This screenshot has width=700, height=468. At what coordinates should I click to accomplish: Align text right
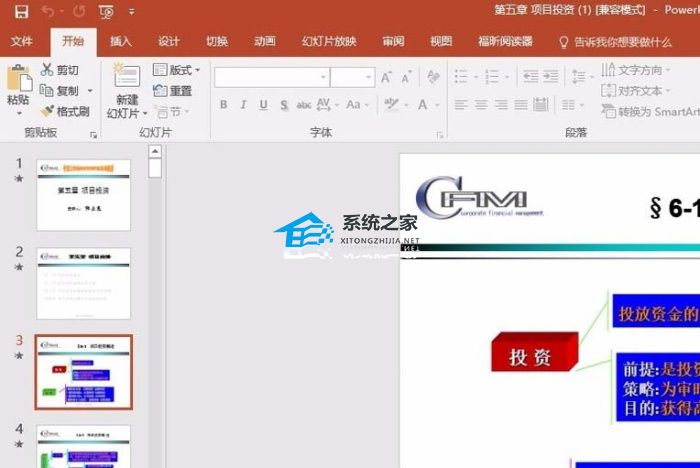(501, 105)
